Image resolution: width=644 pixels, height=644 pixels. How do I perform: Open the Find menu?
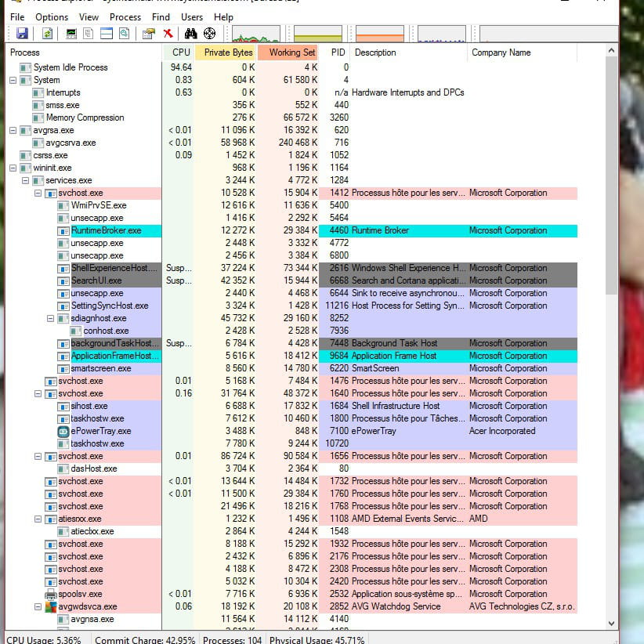[x=161, y=17]
